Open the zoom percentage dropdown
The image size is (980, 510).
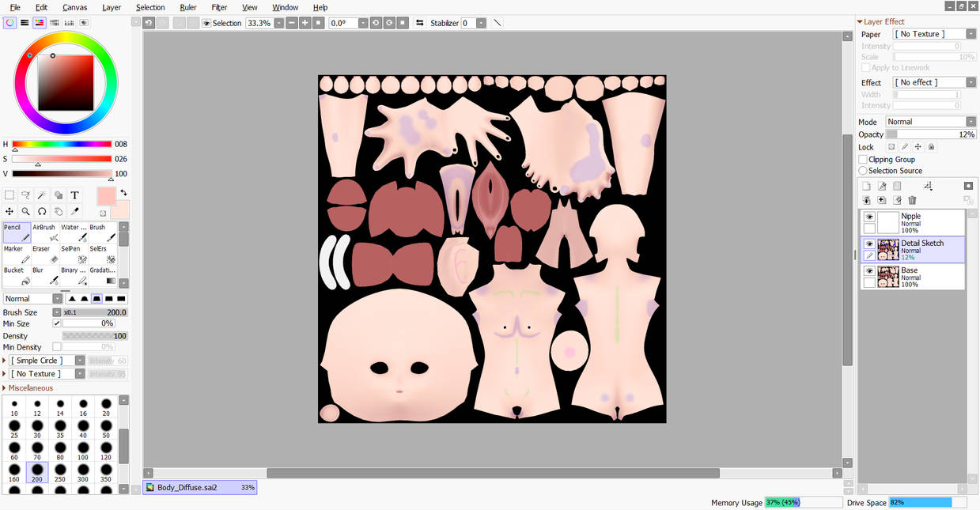tap(278, 23)
